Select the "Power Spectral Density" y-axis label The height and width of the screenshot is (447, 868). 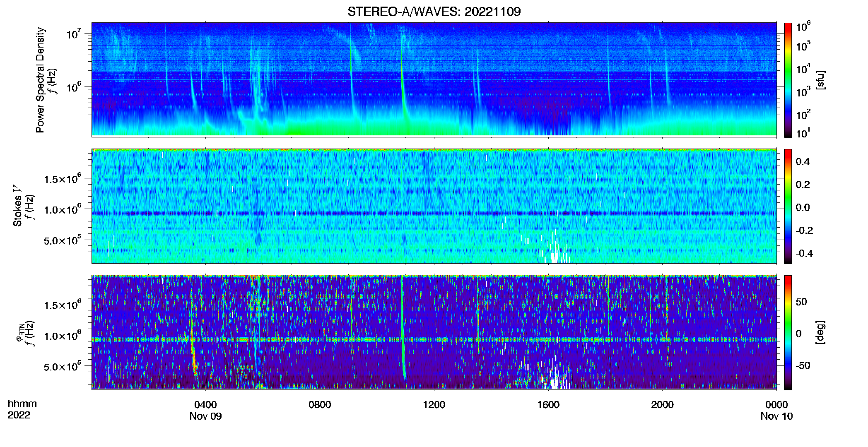[x=40, y=80]
